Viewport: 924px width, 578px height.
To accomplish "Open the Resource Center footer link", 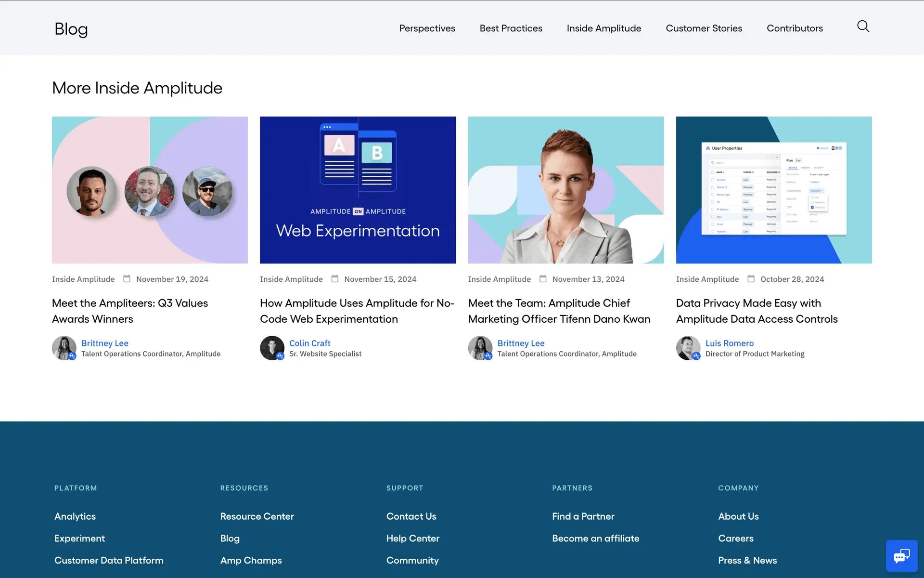I will [x=257, y=516].
